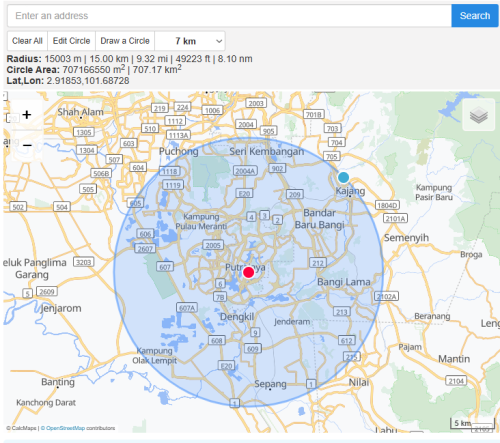Focus the Enter an address field
500x443 pixels.
(x=229, y=16)
